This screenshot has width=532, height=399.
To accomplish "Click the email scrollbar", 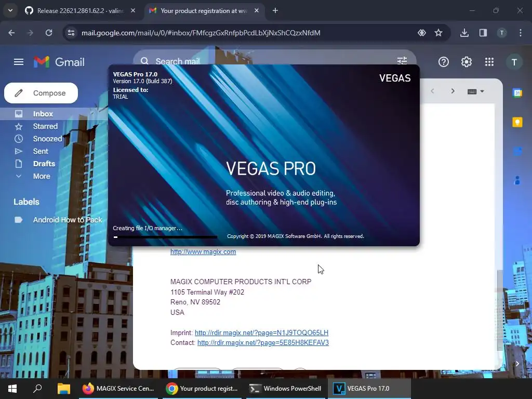I will click(x=499, y=311).
